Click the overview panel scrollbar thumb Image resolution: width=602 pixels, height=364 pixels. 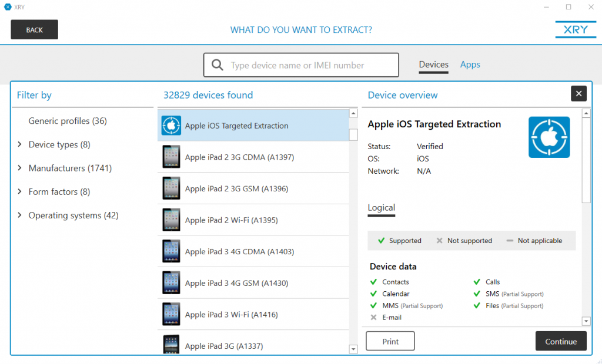[x=586, y=160]
